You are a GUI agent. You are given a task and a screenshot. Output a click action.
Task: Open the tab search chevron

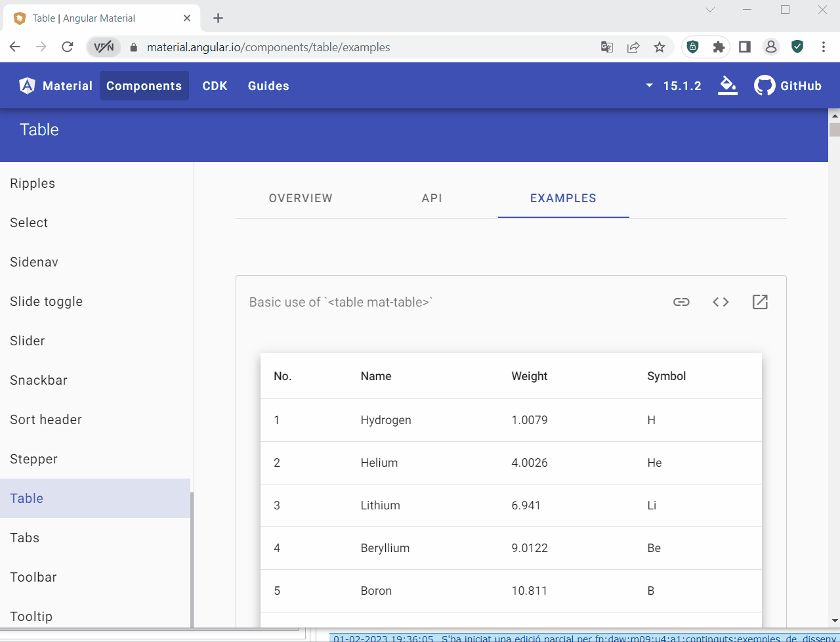click(x=710, y=10)
